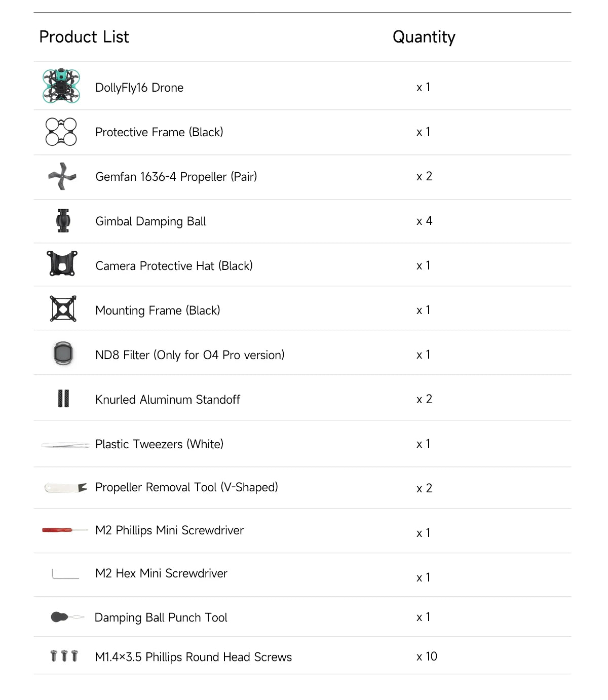Select the Gemfan 1636-4 Propeller label
608x700 pixels.
click(176, 177)
